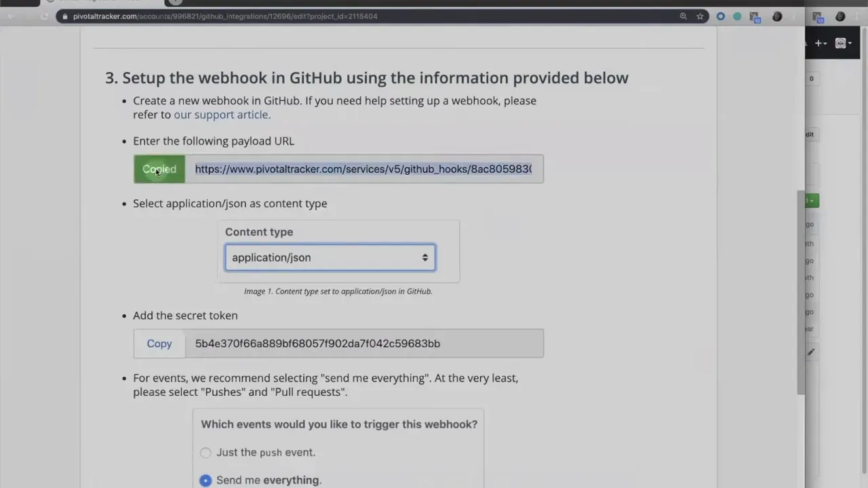
Task: Open the zoom magnifier icon in address bar
Action: point(683,16)
